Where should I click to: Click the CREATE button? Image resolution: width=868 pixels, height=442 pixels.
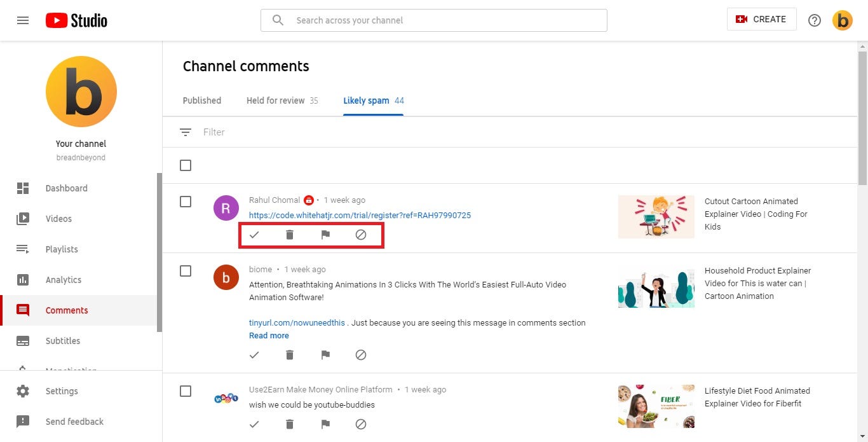pos(761,19)
